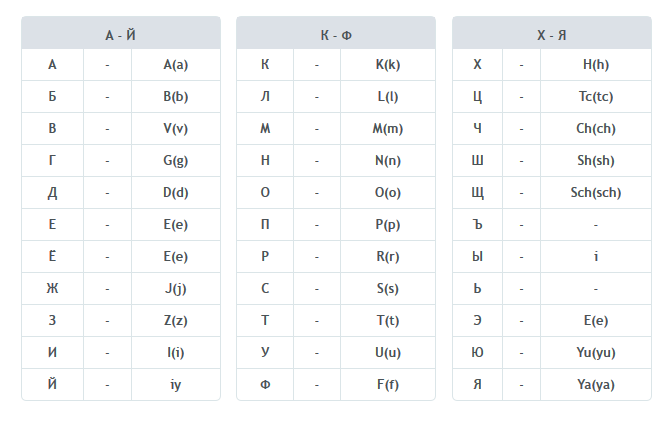Select the Cyrillic letter Ы cell
This screenshot has width=659, height=432.
[477, 257]
